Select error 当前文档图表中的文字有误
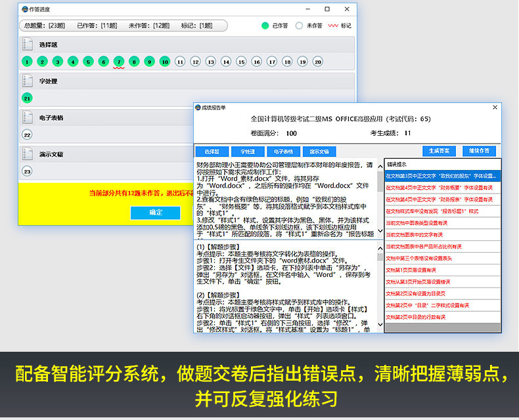Image resolution: width=519 pixels, height=420 pixels. point(443,235)
